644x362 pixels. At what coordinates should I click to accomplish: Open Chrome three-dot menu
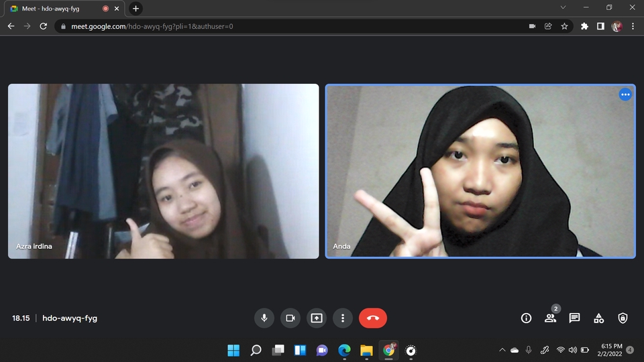[633, 26]
